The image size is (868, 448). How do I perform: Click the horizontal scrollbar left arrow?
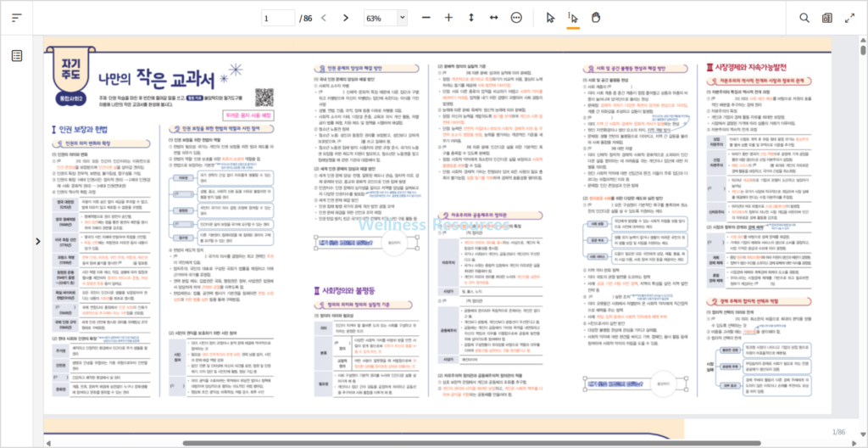[47, 443]
